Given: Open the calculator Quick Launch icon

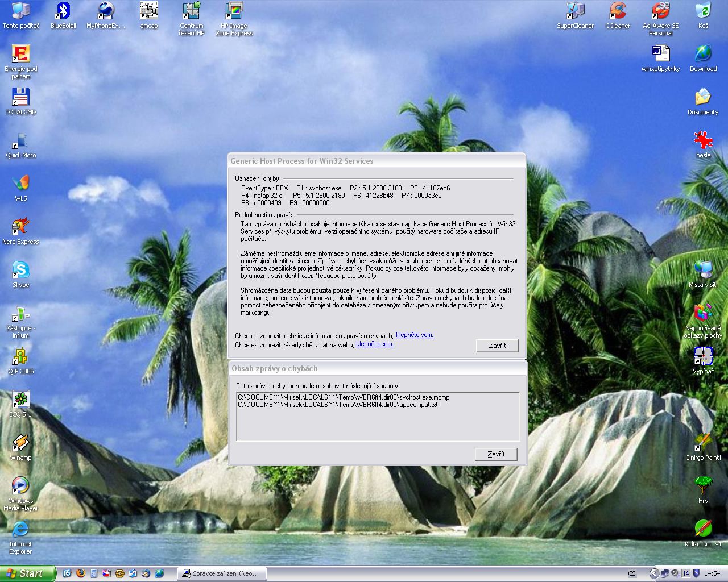Looking at the screenshot, I should pyautogui.click(x=94, y=573).
